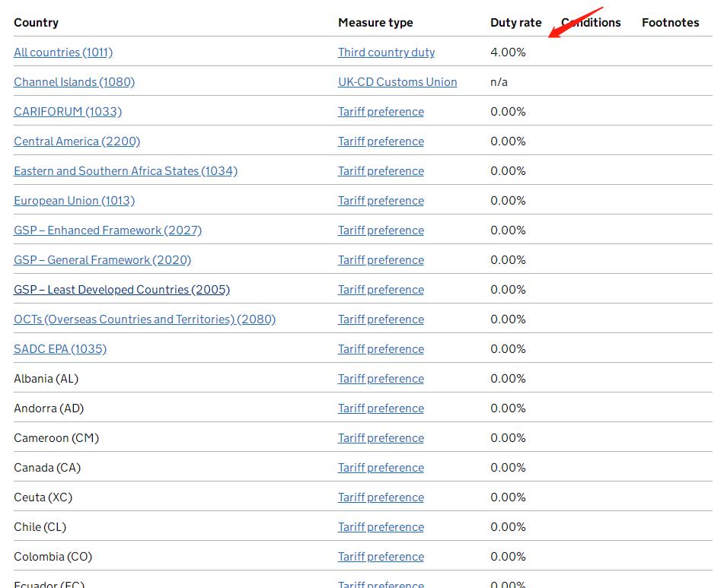Open GSP – Least Developed Countries (2005)

[122, 290]
